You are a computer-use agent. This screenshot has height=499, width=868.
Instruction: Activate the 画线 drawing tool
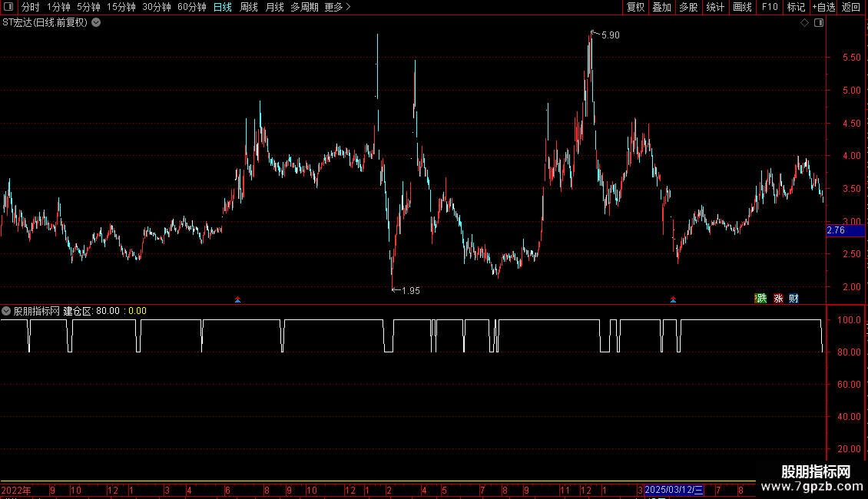(742, 7)
